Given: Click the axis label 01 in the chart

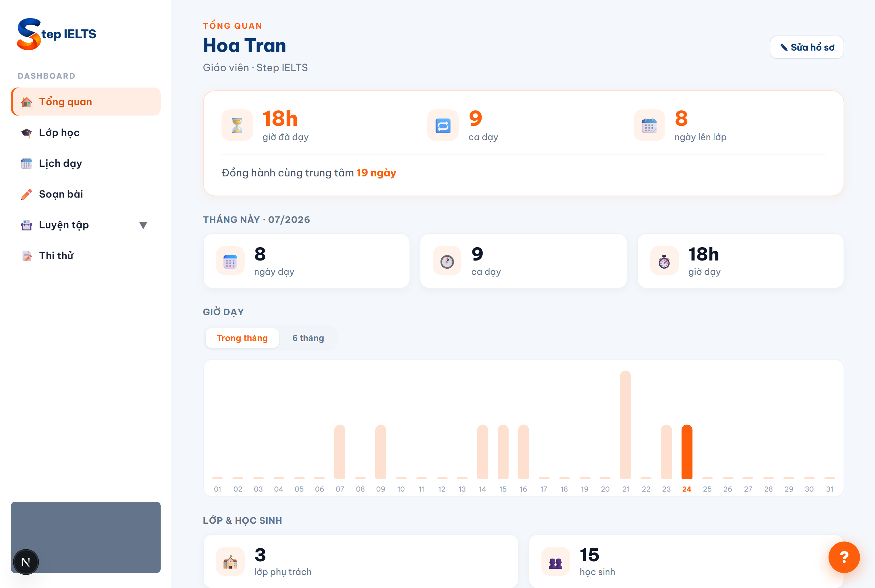Looking at the screenshot, I should point(217,489).
